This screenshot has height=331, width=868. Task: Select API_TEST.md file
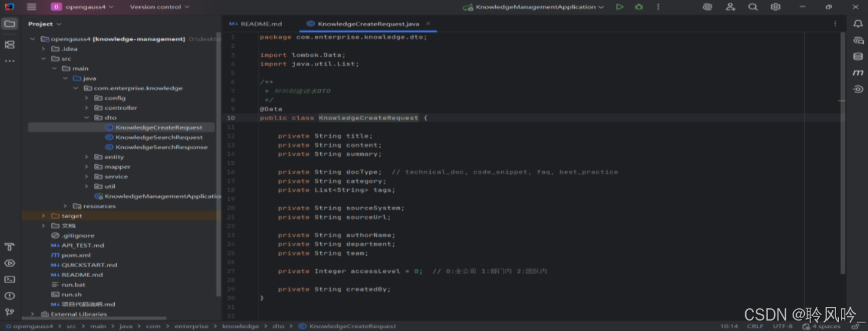coord(78,245)
